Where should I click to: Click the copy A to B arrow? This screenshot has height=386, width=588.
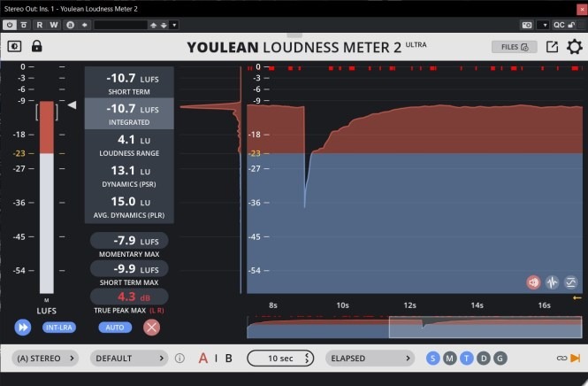pos(85,25)
